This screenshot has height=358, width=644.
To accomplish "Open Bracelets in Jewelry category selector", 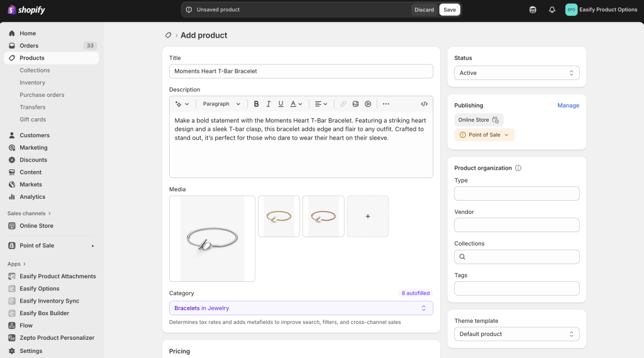I will click(x=301, y=308).
